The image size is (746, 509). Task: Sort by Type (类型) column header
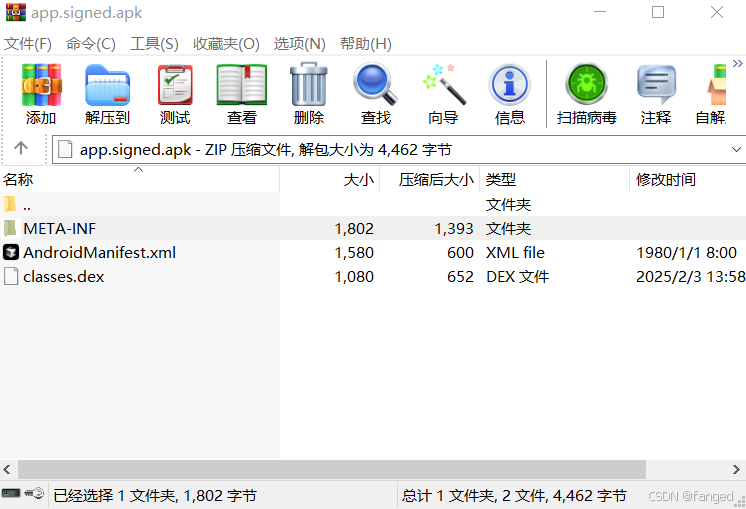[x=554, y=179]
